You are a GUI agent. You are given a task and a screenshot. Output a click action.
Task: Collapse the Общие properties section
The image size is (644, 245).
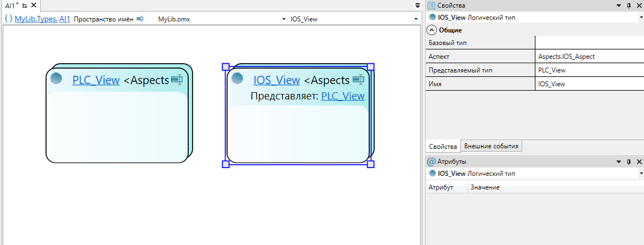(432, 30)
